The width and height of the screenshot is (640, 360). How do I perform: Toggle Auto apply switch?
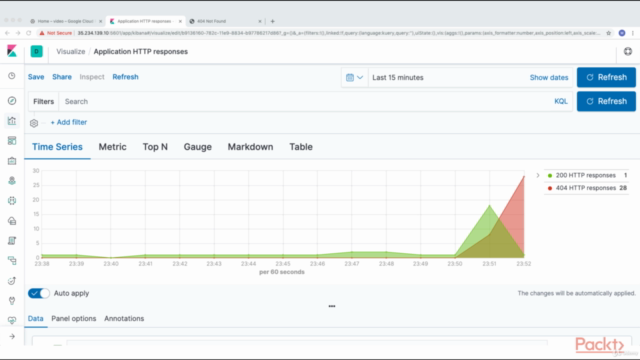[39, 293]
